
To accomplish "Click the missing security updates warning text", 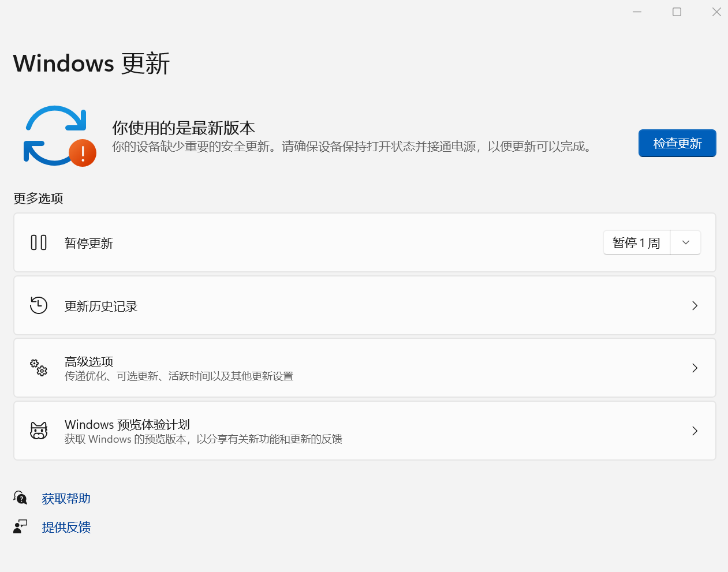I will [x=353, y=147].
